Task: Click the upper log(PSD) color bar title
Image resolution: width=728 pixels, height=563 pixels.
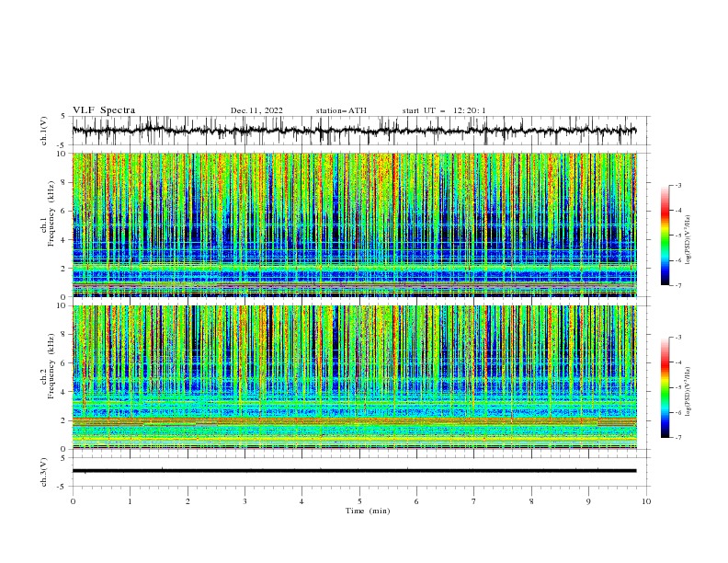Action: tap(688, 240)
